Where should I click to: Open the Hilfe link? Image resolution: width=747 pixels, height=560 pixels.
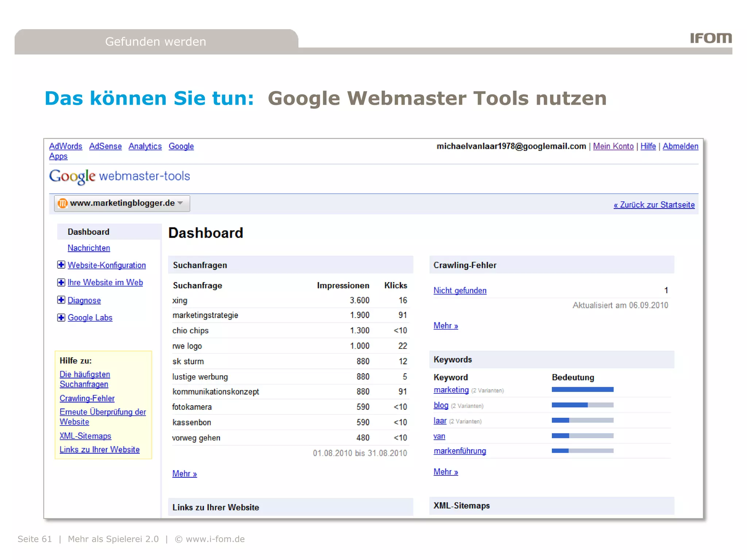(648, 146)
